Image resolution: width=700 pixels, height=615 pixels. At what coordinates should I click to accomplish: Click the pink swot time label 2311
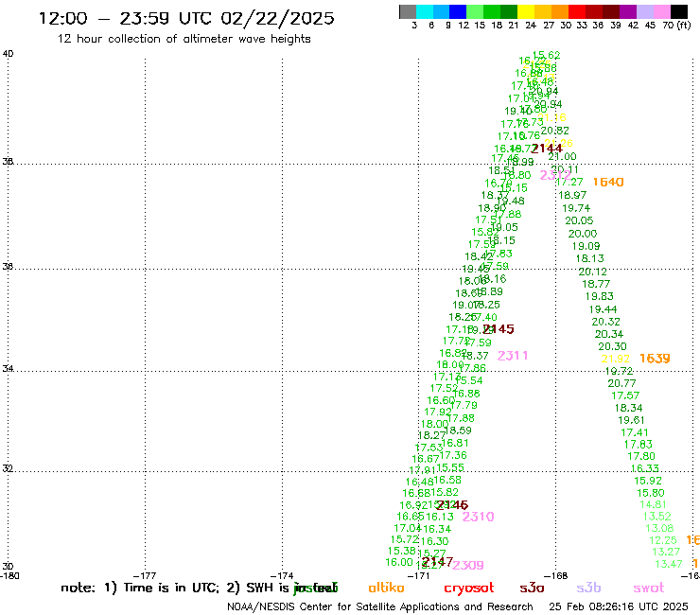513,356
